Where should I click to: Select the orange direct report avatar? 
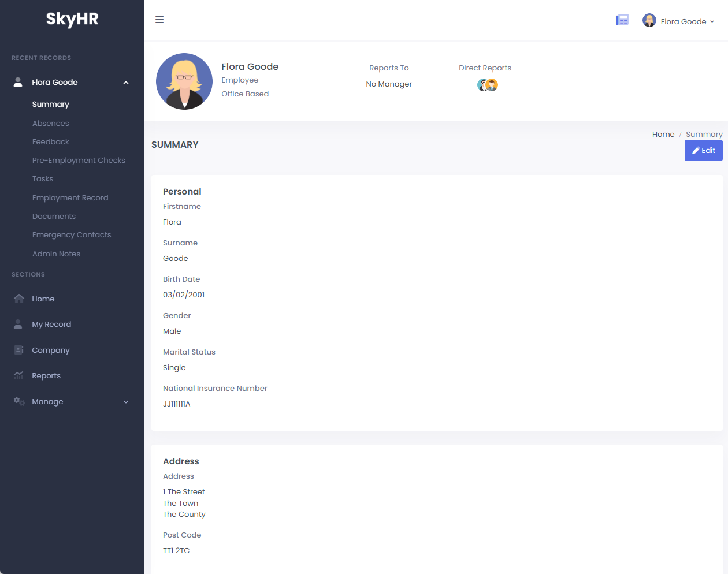[492, 84]
